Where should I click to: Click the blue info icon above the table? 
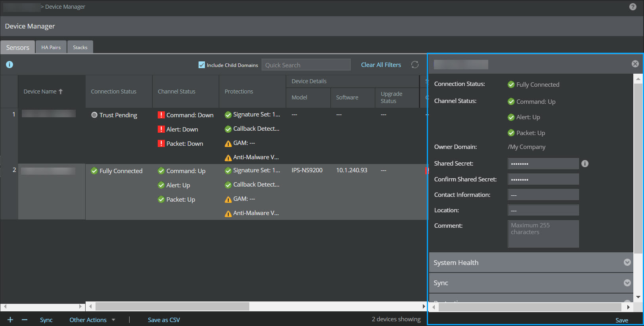(x=10, y=65)
